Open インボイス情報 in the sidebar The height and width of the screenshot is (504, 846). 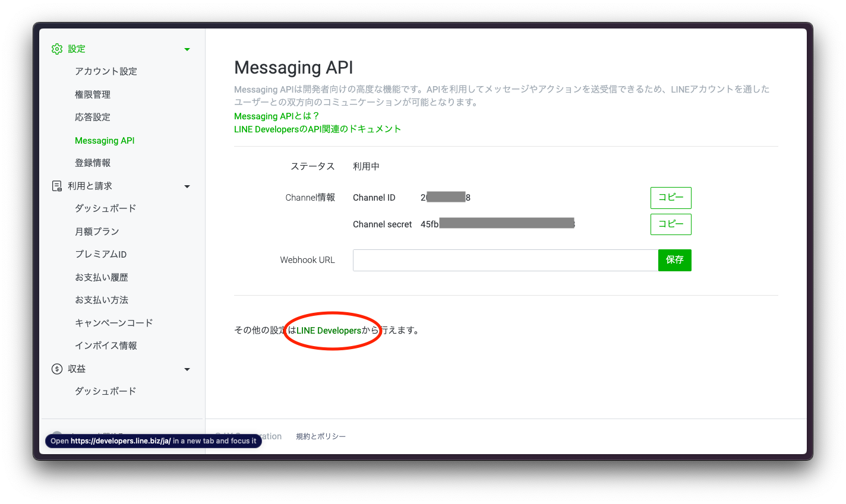point(106,345)
